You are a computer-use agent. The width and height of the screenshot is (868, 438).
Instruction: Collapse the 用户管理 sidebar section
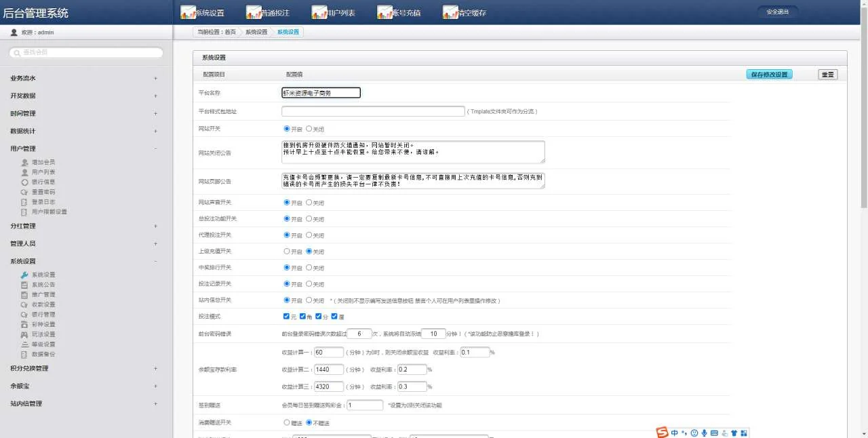coord(155,148)
